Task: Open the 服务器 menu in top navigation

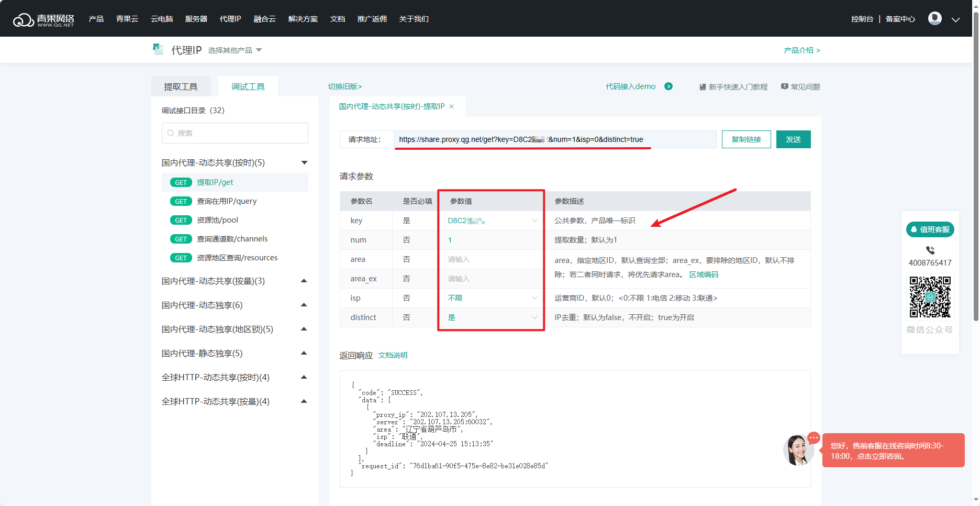Action: point(196,19)
